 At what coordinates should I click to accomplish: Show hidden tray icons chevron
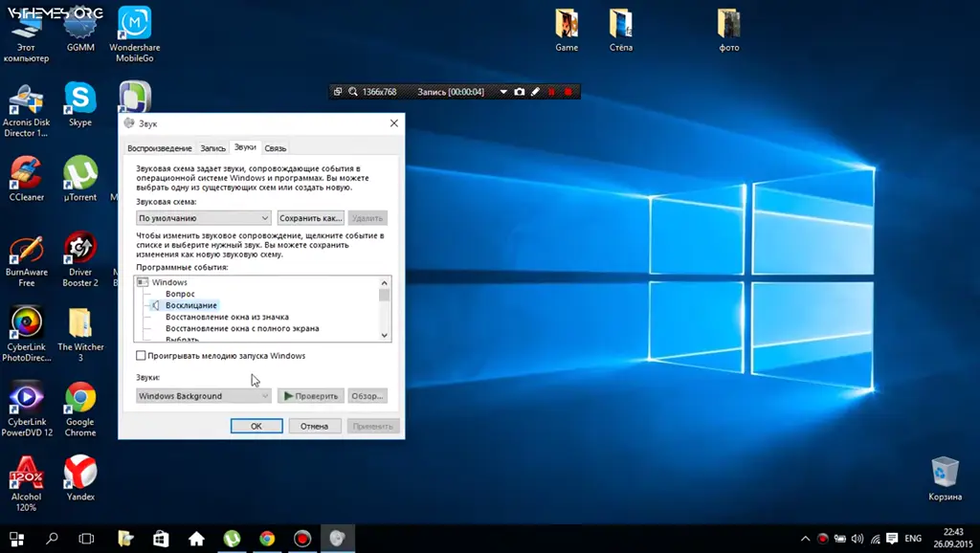tap(805, 539)
